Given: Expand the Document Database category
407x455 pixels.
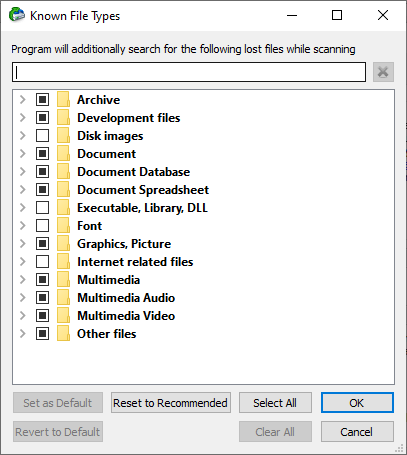Looking at the screenshot, I should click(23, 171).
